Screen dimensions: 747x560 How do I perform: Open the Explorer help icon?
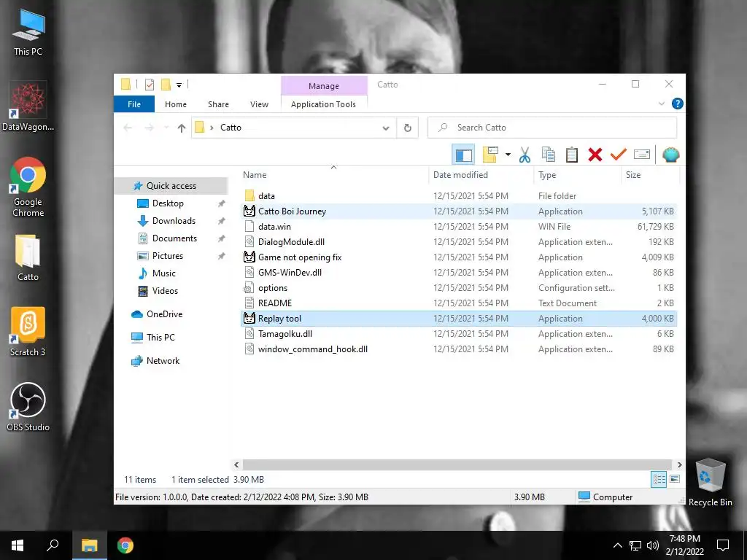677,104
